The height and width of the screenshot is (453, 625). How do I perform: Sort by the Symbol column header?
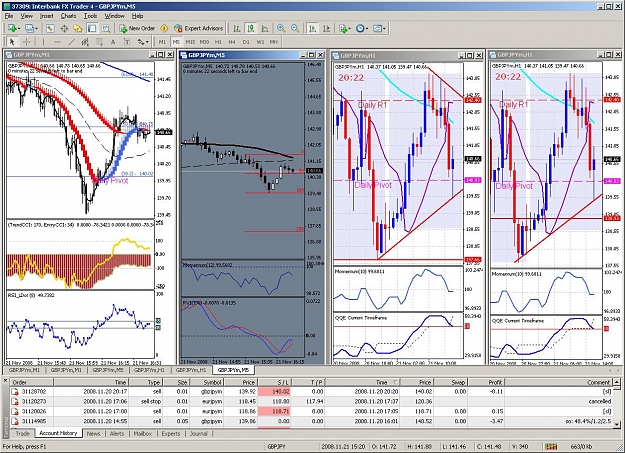tap(208, 382)
